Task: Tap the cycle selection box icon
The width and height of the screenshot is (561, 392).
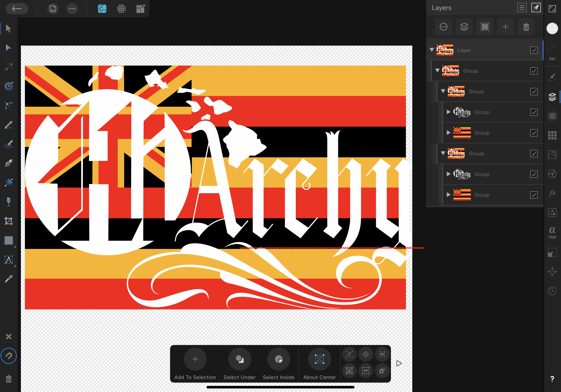Action: (x=349, y=354)
